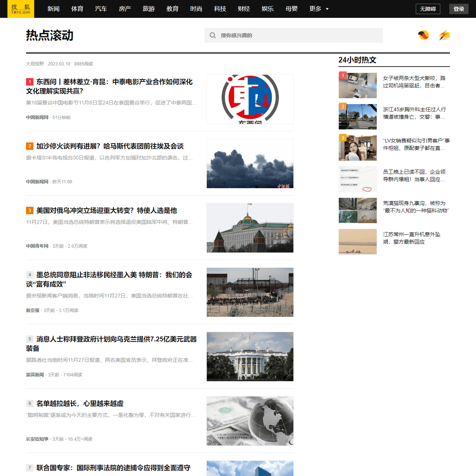
Task: Click the chat screenshot thumbnail in hot list
Action: coord(358,179)
